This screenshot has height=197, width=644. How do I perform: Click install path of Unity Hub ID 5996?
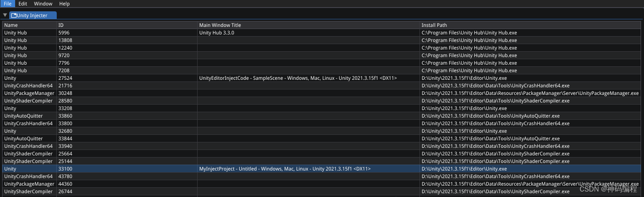click(x=469, y=33)
